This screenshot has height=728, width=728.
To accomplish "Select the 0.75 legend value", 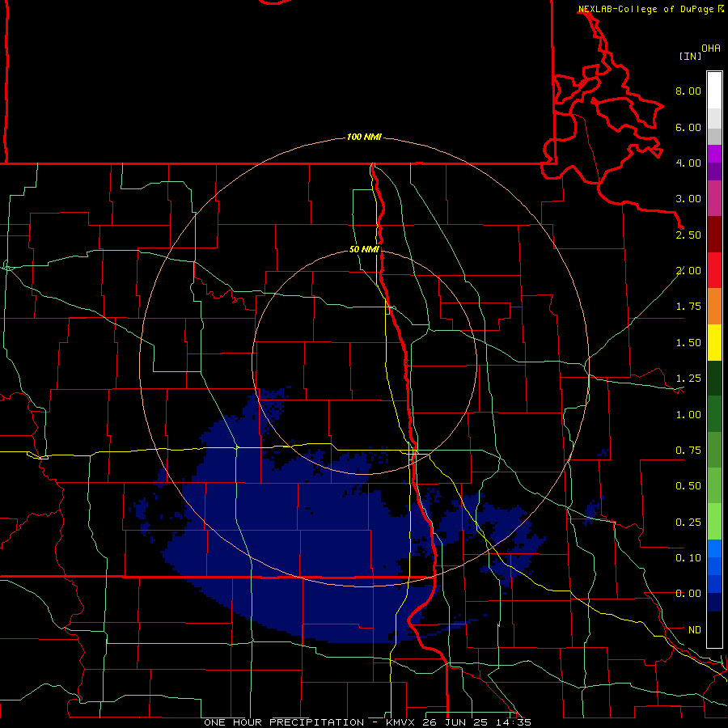I will (x=688, y=451).
